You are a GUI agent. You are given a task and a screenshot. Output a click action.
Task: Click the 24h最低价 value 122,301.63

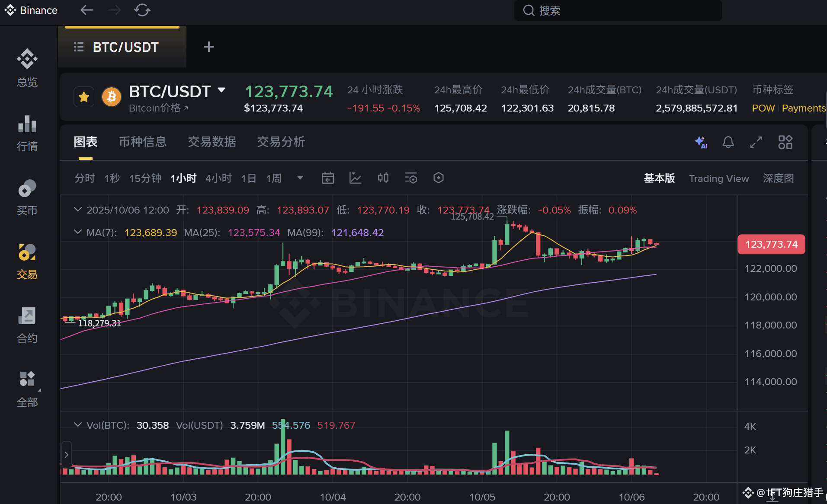coord(527,108)
